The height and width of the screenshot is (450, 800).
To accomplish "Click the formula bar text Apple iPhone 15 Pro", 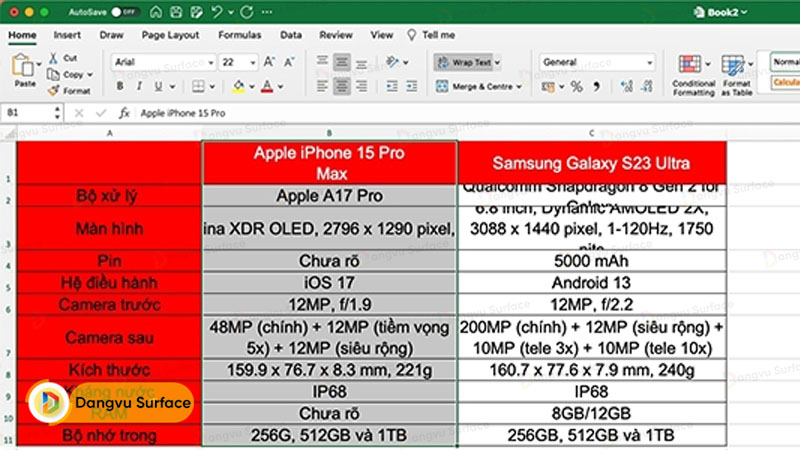I will click(x=183, y=113).
